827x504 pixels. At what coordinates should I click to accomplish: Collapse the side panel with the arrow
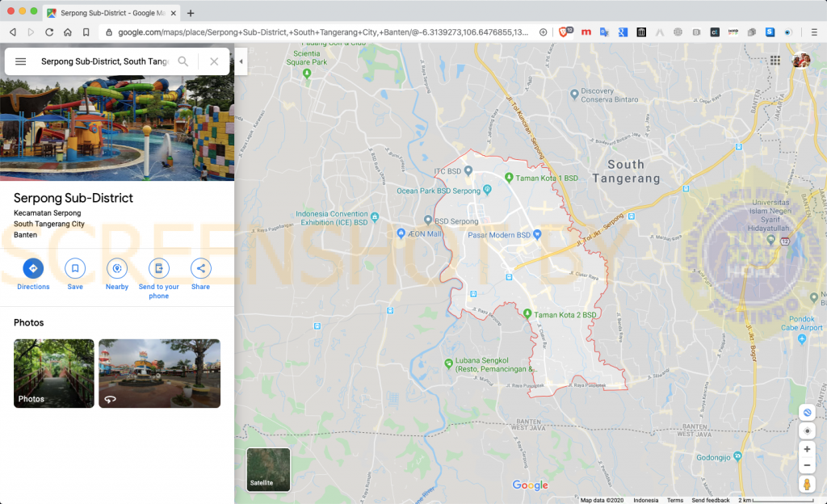tap(241, 61)
